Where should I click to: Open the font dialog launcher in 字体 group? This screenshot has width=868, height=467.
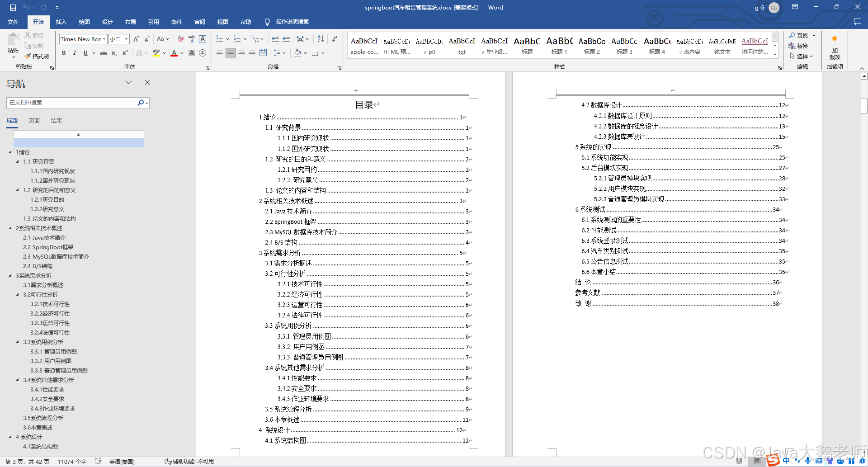pyautogui.click(x=208, y=67)
